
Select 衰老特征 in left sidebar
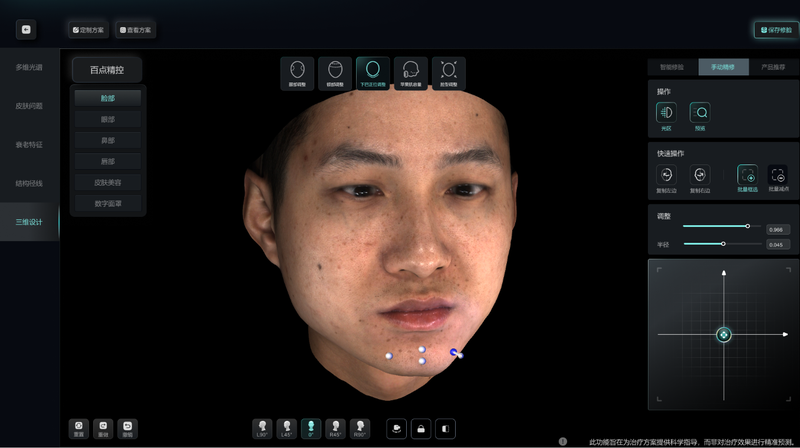(x=29, y=144)
